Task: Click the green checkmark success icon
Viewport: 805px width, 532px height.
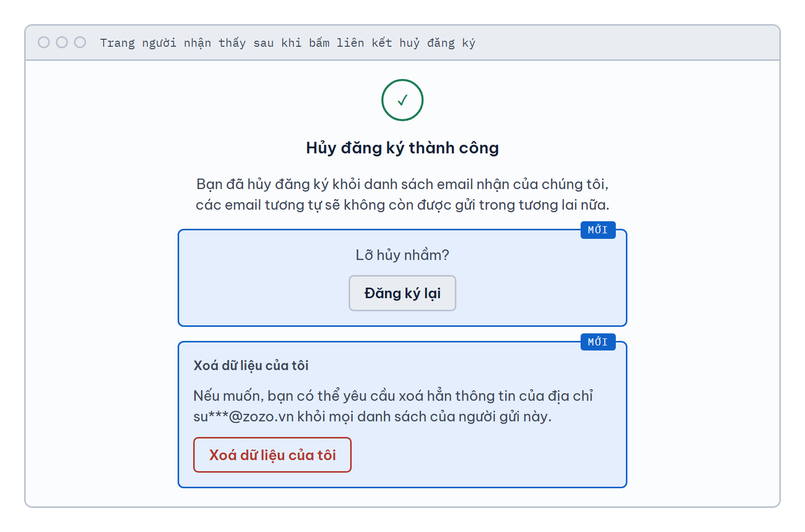Action: coord(403,100)
